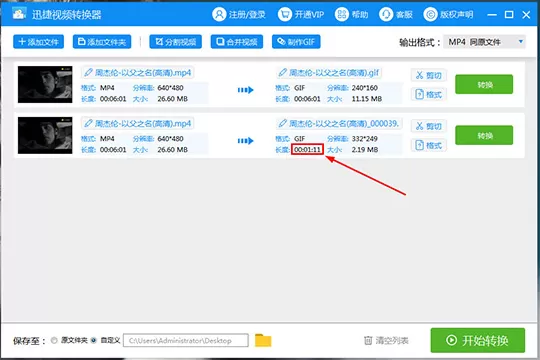540x360 pixels.
Task: Open 客服 (customer service) in title bar
Action: (x=396, y=14)
